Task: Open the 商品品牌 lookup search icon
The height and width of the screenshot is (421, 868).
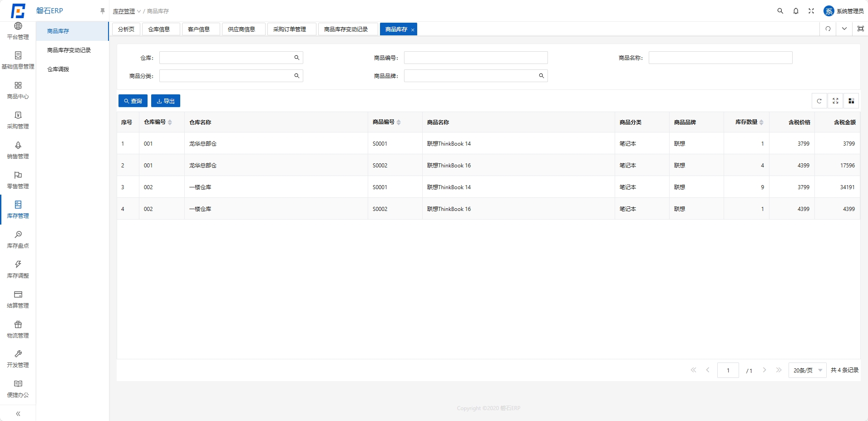Action: (x=542, y=76)
